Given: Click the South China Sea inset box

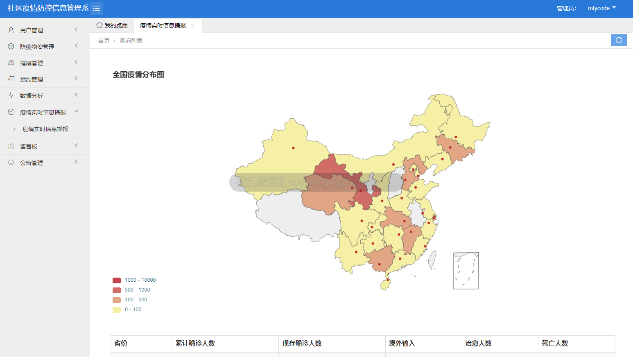Looking at the screenshot, I should click(466, 271).
